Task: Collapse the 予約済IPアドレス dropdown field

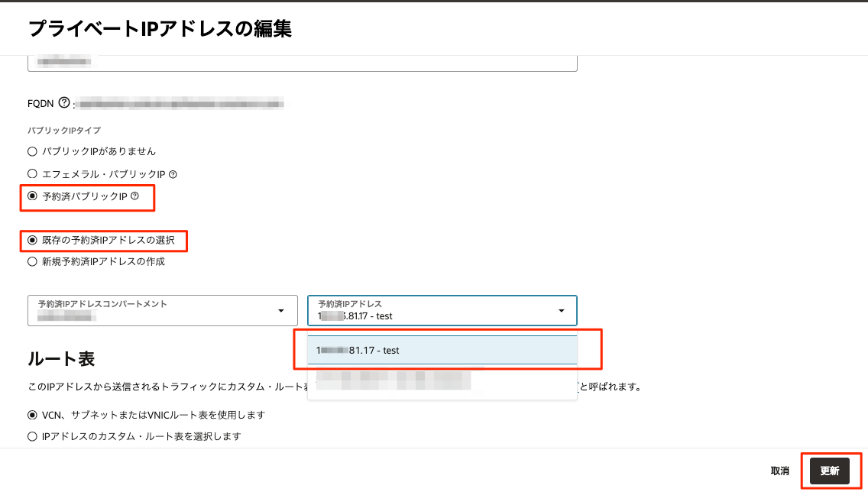Action: coord(442,310)
